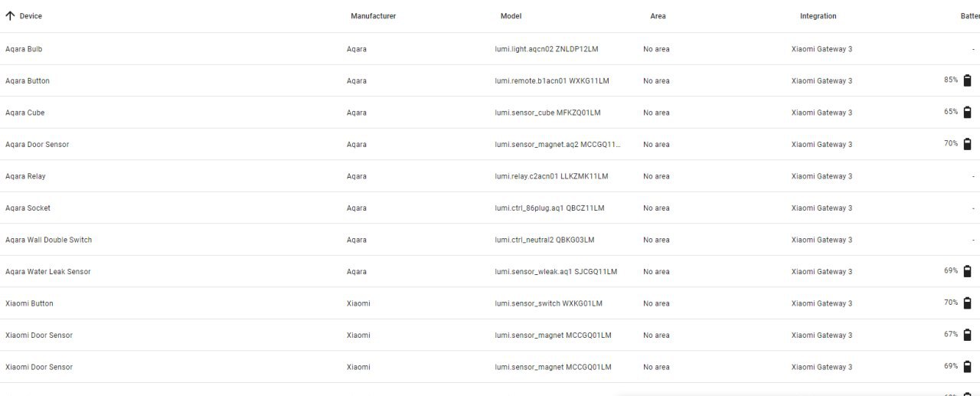Sort devices by Area column
The height and width of the screenshot is (396, 980).
click(658, 16)
